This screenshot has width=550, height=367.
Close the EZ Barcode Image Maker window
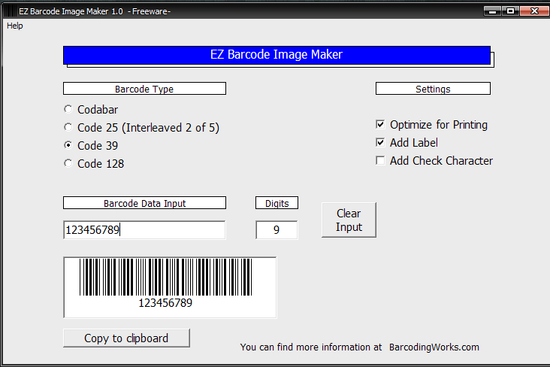(x=534, y=11)
